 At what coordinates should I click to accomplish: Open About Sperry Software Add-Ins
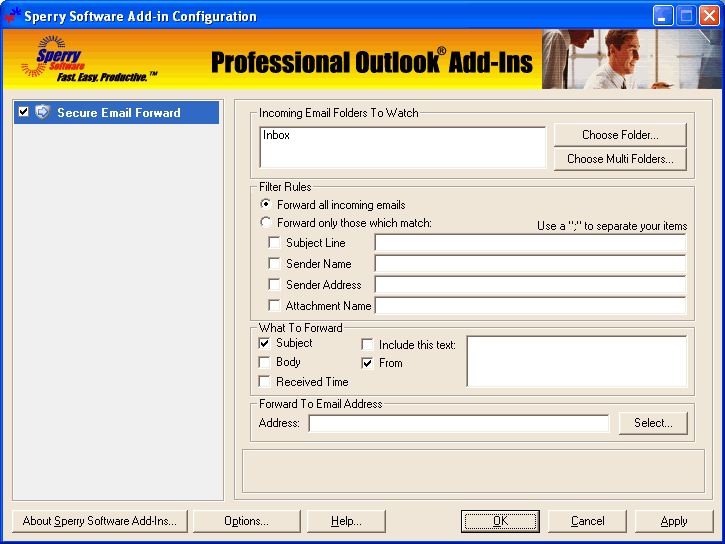[99, 521]
